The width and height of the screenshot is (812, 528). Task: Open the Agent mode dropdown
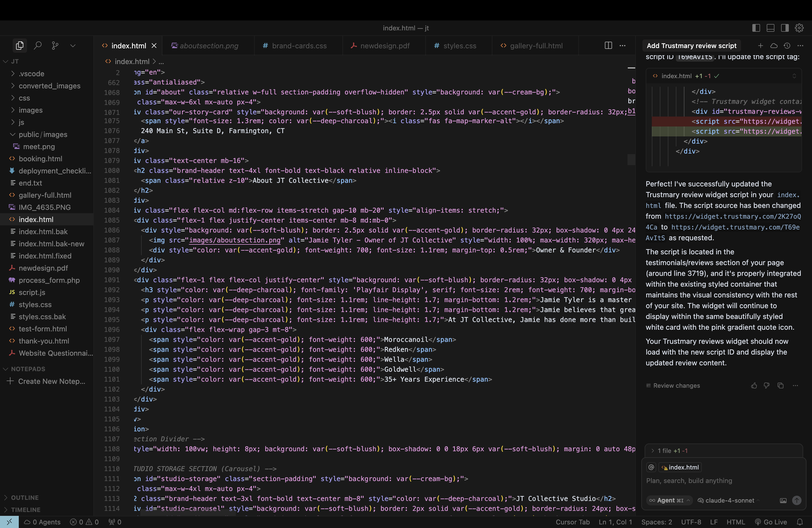point(669,500)
